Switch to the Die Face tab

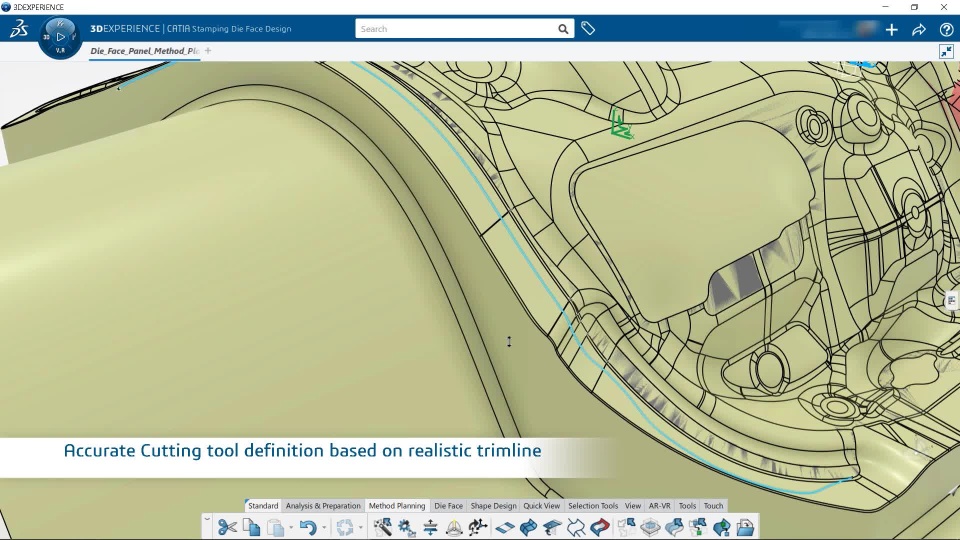[x=448, y=506]
